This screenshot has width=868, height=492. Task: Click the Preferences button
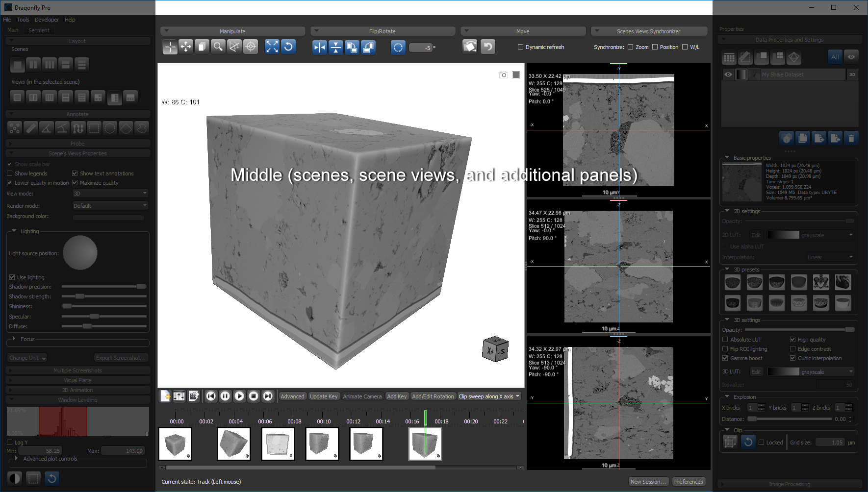tap(688, 482)
